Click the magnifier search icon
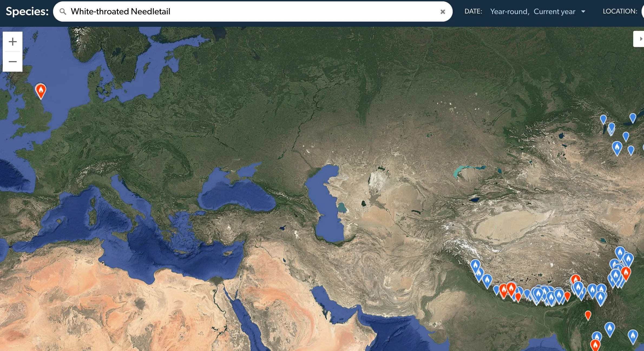644x351 pixels. 63,12
